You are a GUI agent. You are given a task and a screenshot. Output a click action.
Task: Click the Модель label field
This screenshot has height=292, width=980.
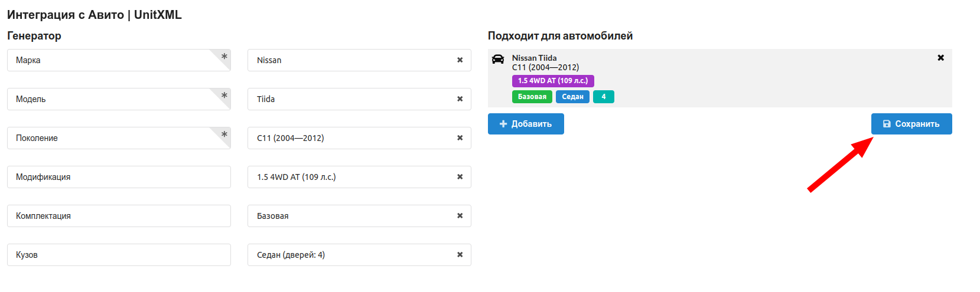click(119, 99)
